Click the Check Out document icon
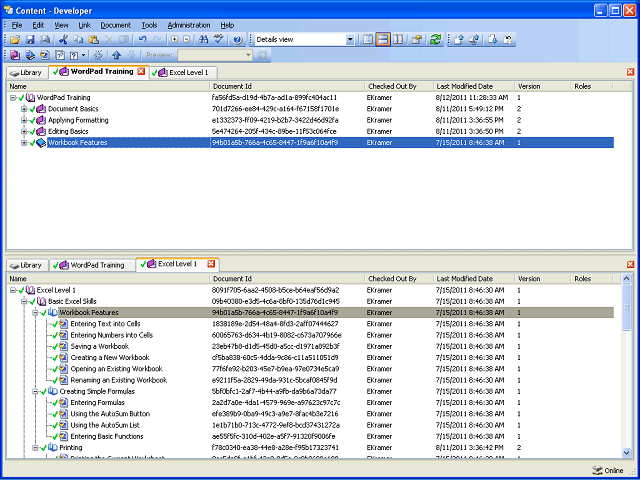 coord(493,40)
